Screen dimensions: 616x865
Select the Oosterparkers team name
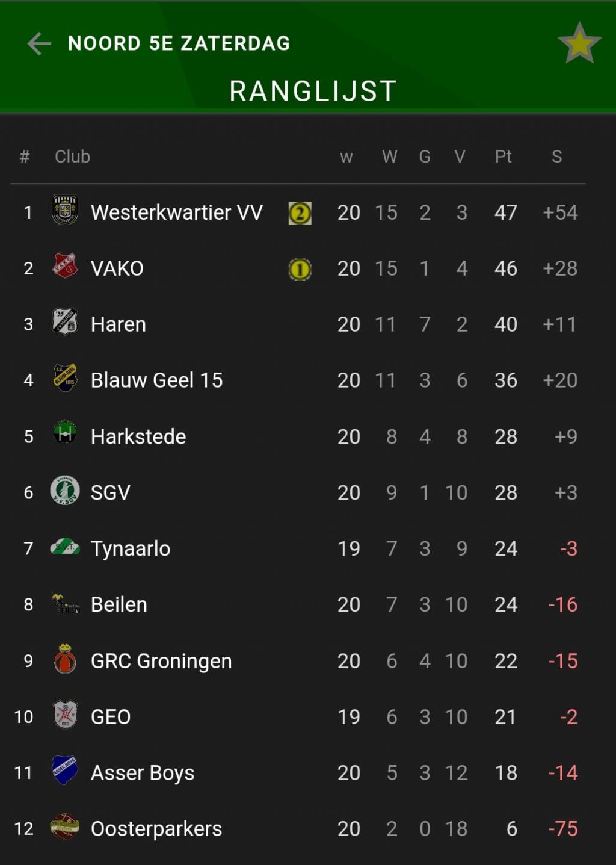pos(156,829)
